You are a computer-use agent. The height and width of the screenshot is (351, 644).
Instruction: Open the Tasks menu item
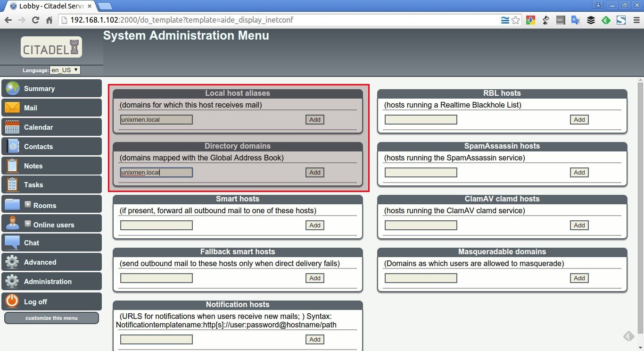[51, 184]
